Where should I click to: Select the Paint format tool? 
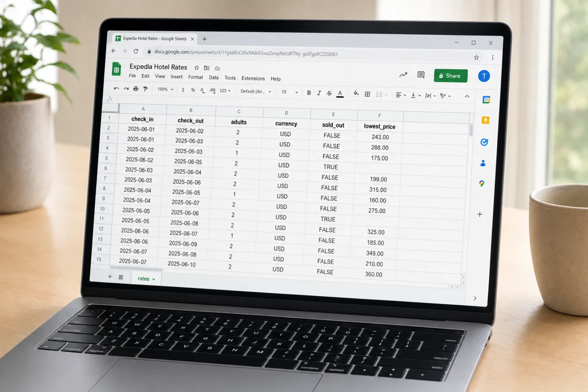[145, 89]
